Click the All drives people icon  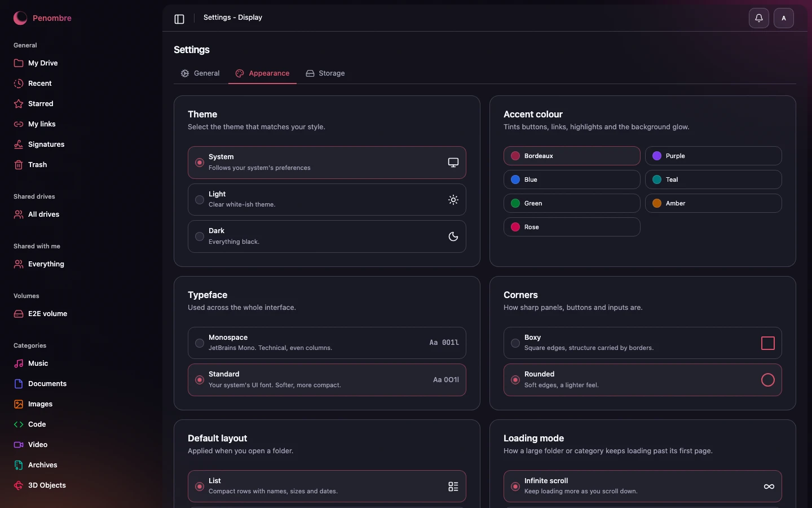pos(19,214)
